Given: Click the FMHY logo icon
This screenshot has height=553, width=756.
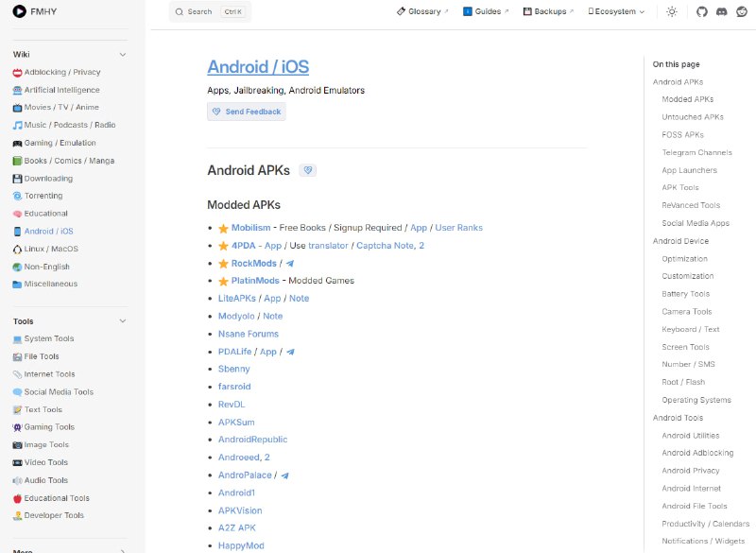Looking at the screenshot, I should (19, 11).
